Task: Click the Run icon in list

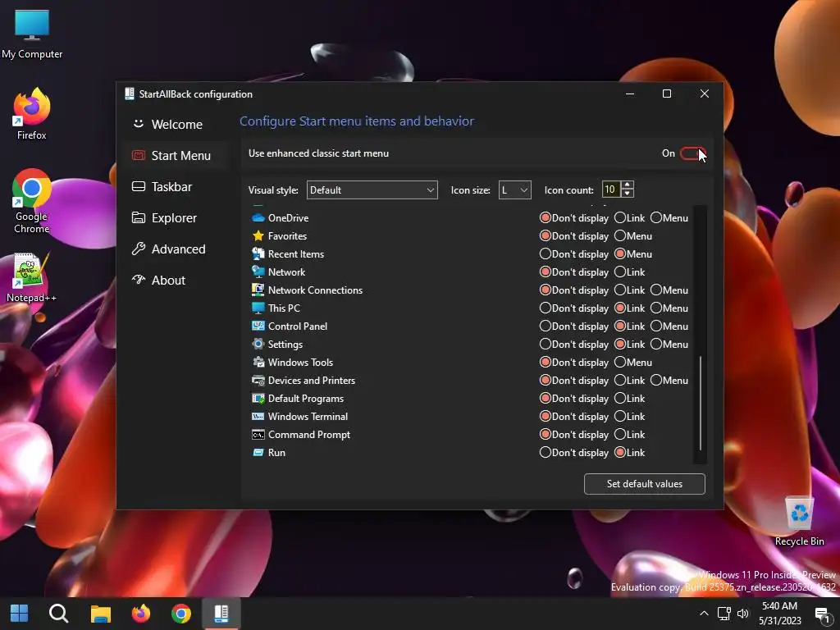Action: [258, 453]
